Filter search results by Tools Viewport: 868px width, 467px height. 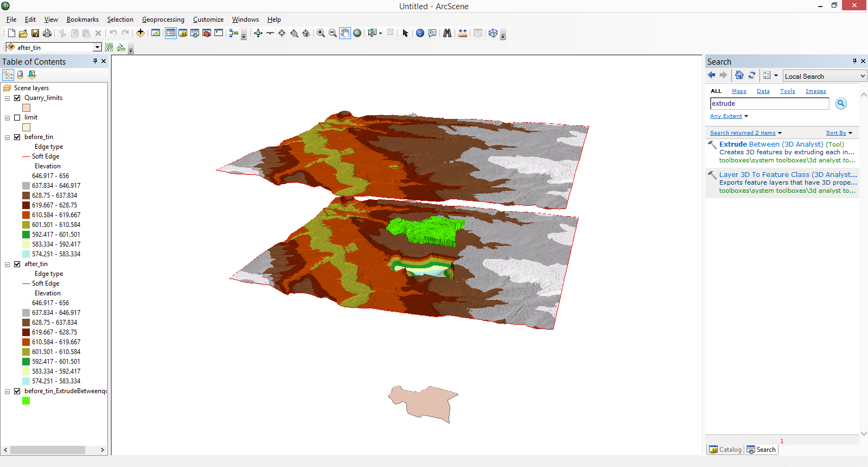pos(788,91)
